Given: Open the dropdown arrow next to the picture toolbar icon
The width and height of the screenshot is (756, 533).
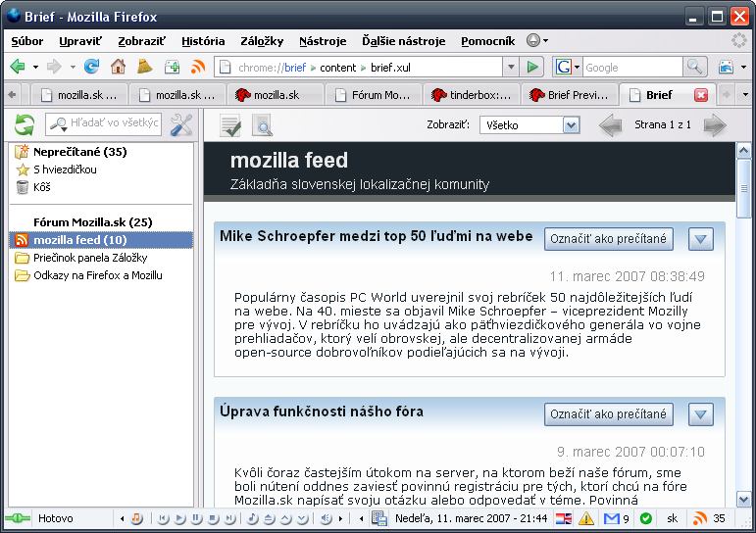Looking at the screenshot, I should [x=743, y=67].
